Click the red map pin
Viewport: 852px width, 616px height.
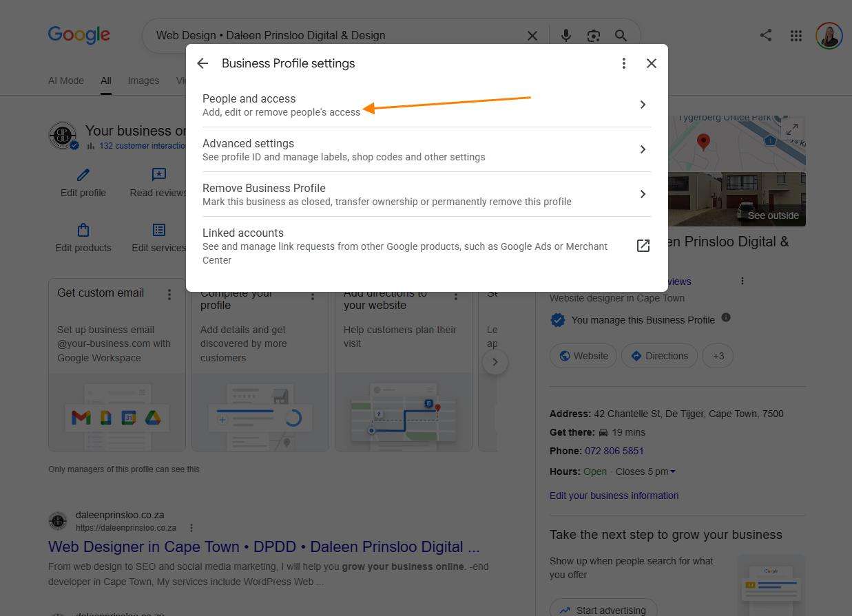[703, 142]
